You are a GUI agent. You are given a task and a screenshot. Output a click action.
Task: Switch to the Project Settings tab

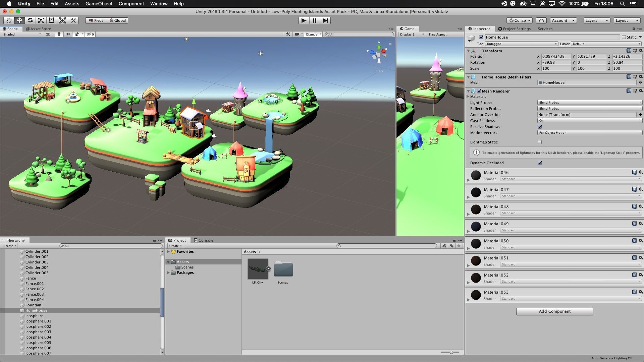click(515, 29)
